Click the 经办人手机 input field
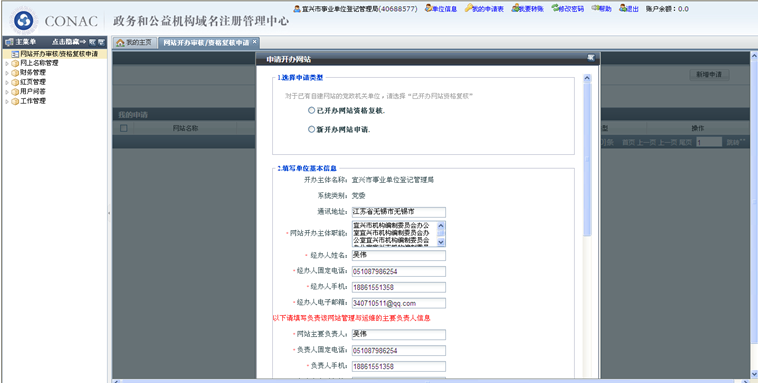Viewport: 758px width, 383px height. (398, 287)
